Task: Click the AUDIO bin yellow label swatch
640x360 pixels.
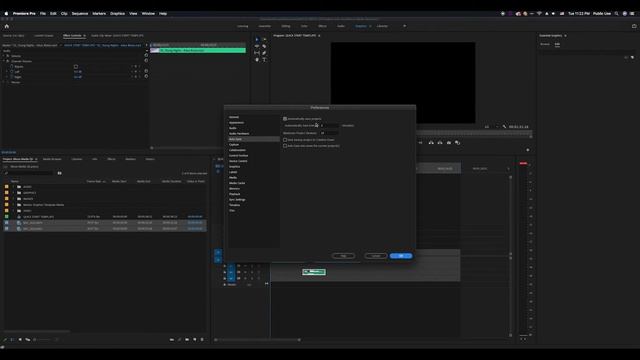Action: (x=7, y=187)
